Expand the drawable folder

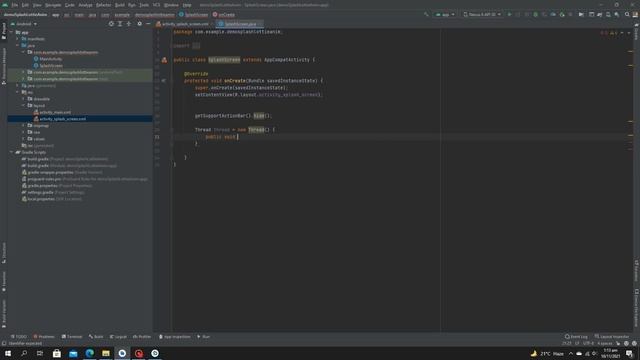coord(24,99)
